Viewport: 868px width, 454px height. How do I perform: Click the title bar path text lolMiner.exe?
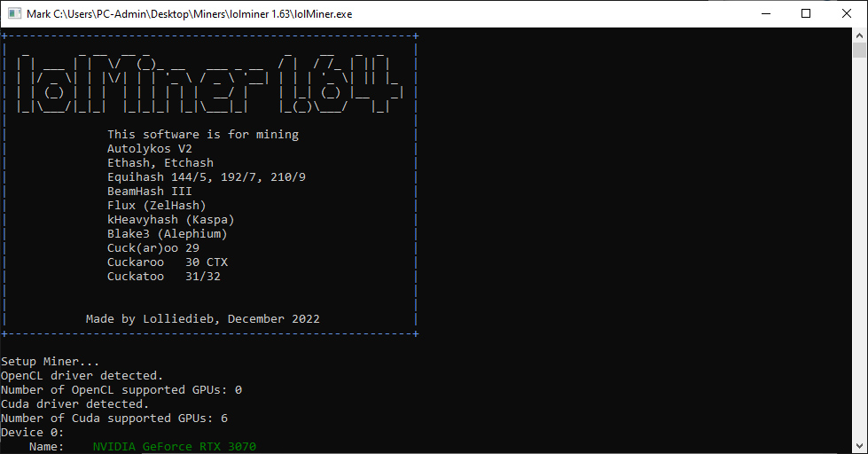tap(324, 14)
